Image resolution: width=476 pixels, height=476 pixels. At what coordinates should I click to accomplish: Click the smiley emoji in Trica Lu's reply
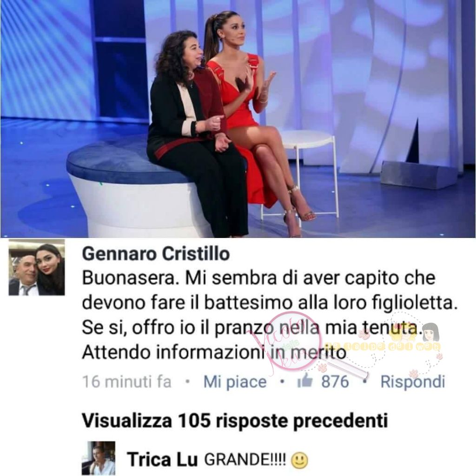(x=300, y=461)
